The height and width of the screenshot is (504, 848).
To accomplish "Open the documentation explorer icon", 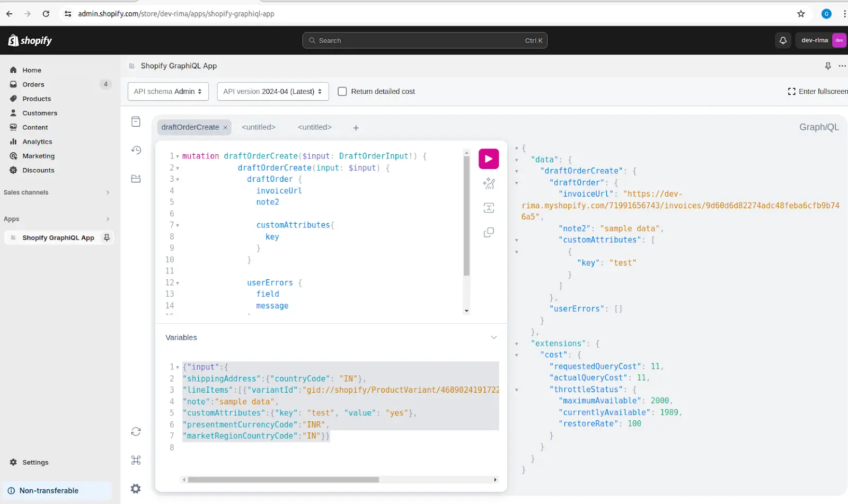I will [x=136, y=122].
